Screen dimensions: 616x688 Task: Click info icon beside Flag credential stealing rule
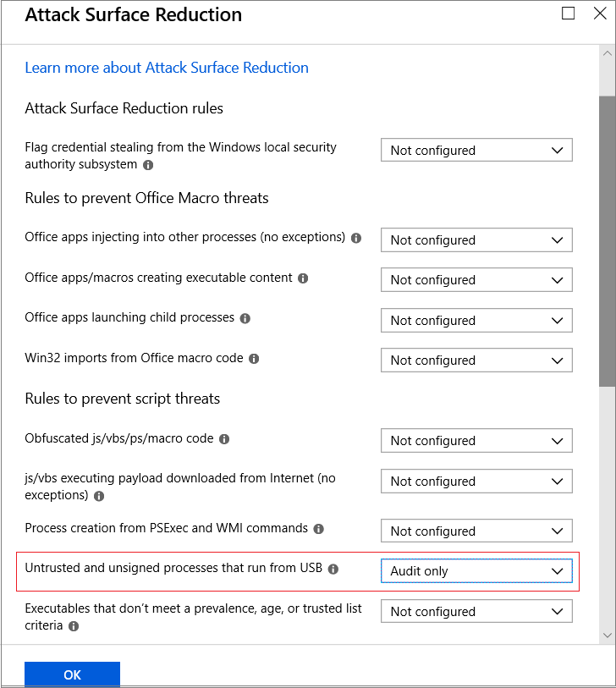[x=148, y=166]
